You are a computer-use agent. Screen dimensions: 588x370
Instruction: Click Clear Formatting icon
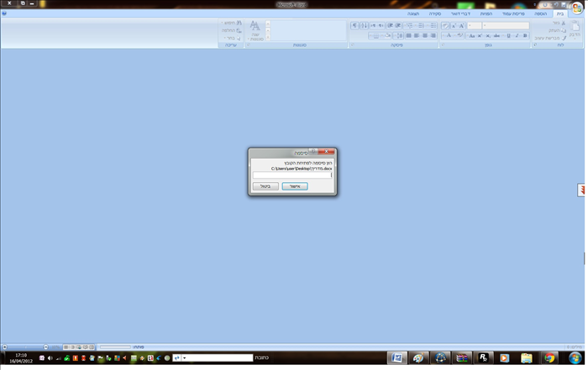click(x=444, y=25)
